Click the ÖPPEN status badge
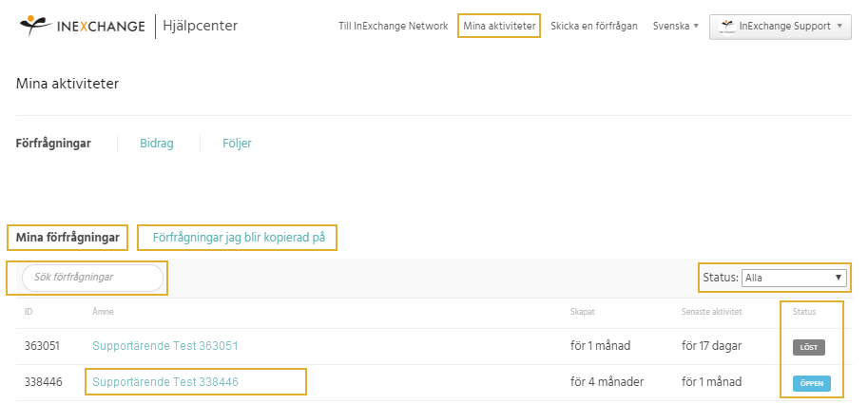Screen dimensions: 868x405 812,383
